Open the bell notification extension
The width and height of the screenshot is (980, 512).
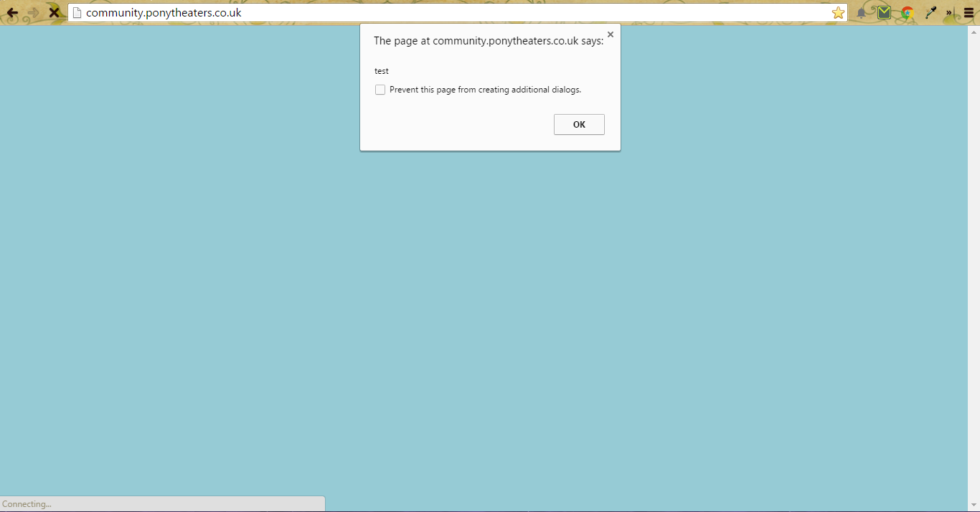(862, 13)
